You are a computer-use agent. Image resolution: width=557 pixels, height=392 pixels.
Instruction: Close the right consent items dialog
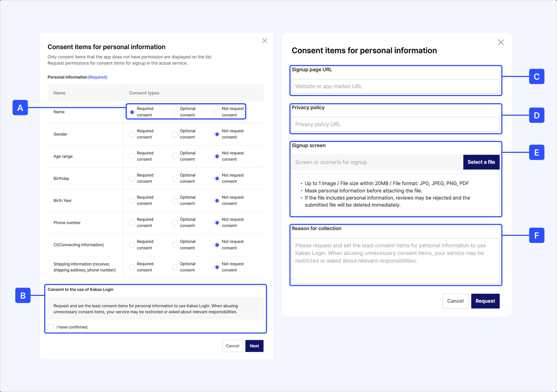pyautogui.click(x=501, y=42)
